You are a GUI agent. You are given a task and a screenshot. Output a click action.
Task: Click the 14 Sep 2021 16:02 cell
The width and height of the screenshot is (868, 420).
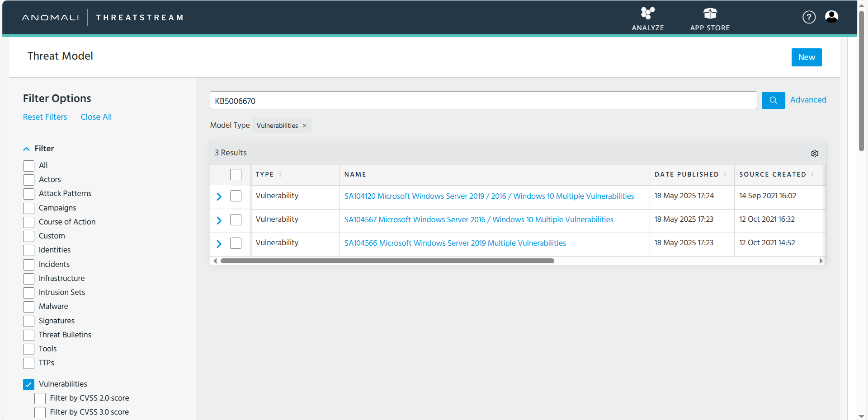pos(768,196)
